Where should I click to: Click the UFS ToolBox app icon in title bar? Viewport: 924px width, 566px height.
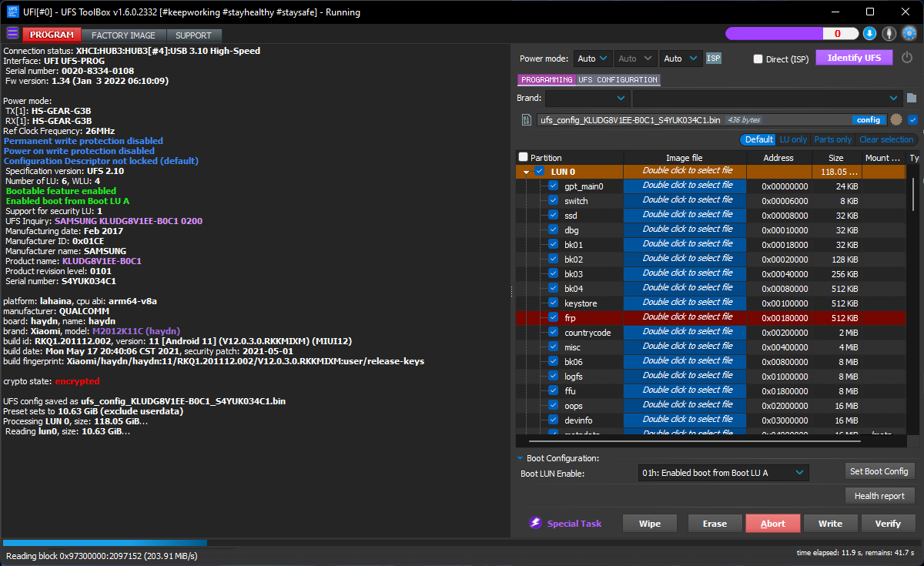tap(12, 12)
